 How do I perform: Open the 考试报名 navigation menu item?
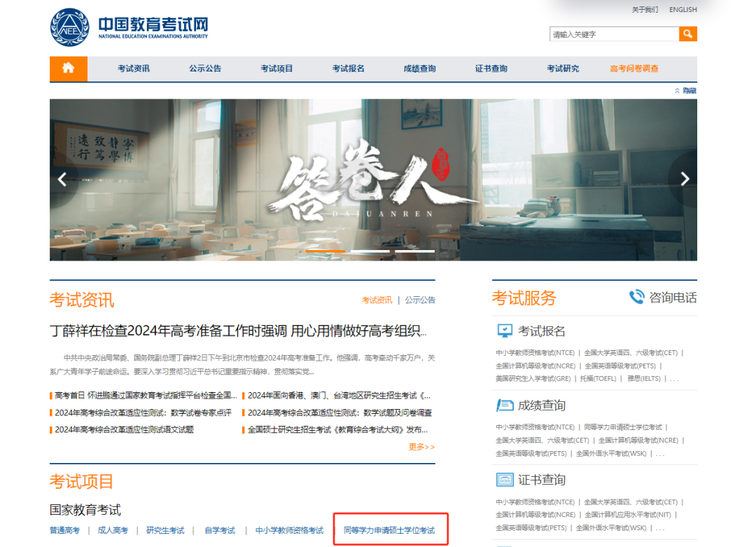(x=348, y=69)
